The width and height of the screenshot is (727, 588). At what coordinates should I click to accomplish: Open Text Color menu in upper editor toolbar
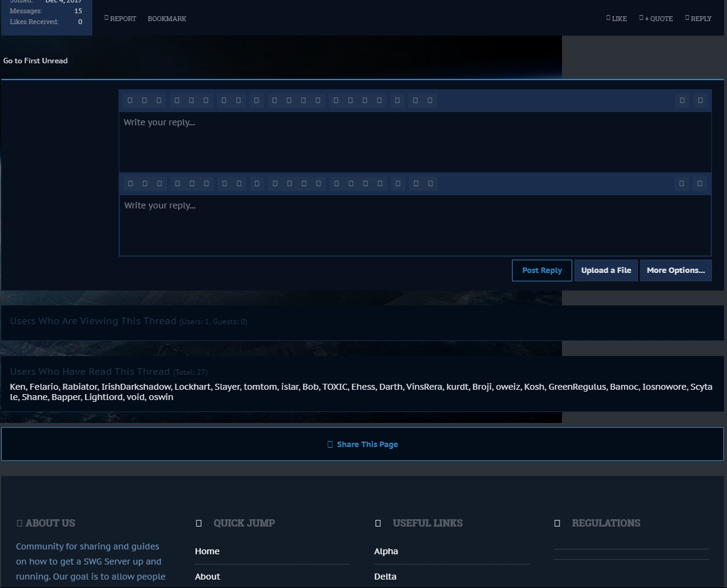click(x=176, y=101)
